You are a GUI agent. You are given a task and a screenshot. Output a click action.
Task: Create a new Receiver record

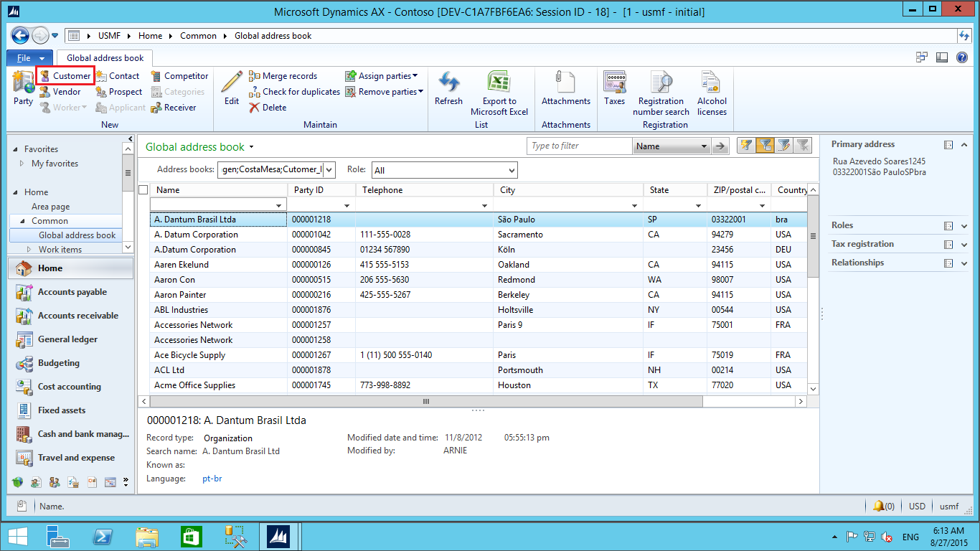click(x=173, y=108)
